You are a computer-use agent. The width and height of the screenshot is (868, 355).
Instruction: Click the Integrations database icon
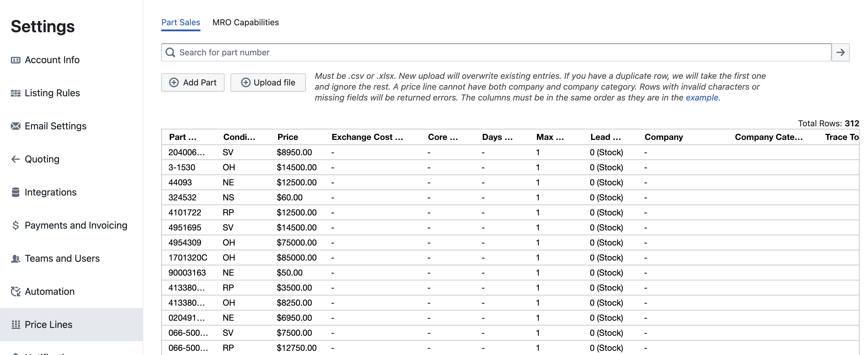(x=16, y=192)
